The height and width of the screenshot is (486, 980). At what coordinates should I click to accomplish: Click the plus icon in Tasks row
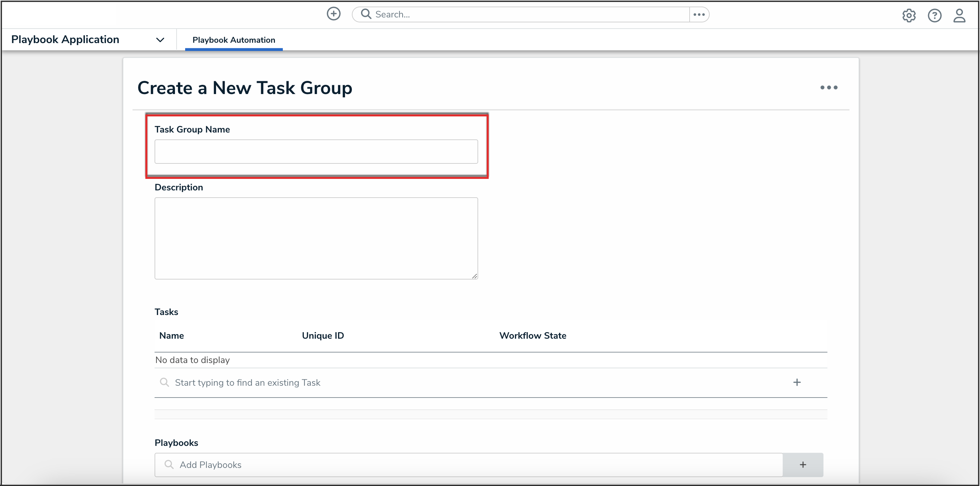[x=796, y=382]
